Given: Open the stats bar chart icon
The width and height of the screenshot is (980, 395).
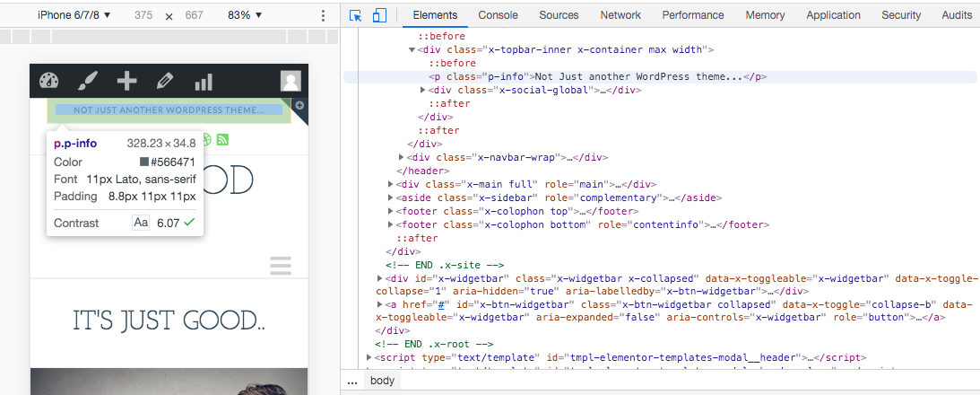Looking at the screenshot, I should (204, 82).
